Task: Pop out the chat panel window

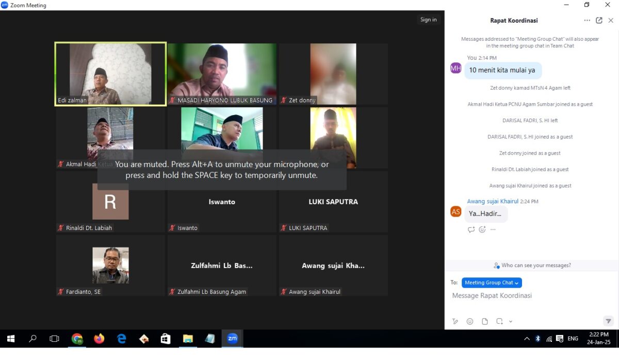Action: click(x=599, y=21)
